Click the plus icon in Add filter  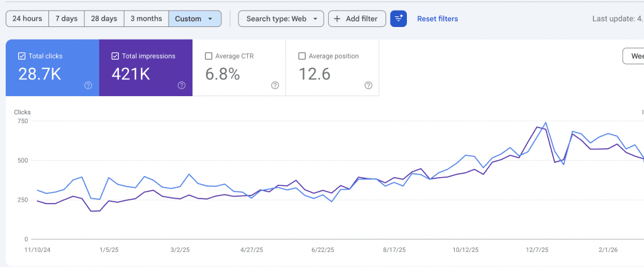click(338, 19)
